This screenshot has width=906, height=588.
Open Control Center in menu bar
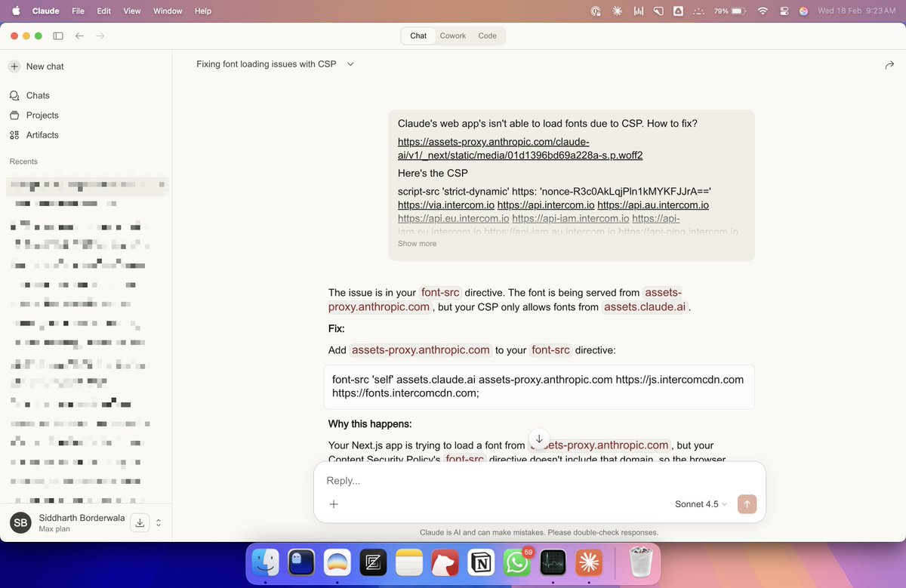pyautogui.click(x=784, y=11)
